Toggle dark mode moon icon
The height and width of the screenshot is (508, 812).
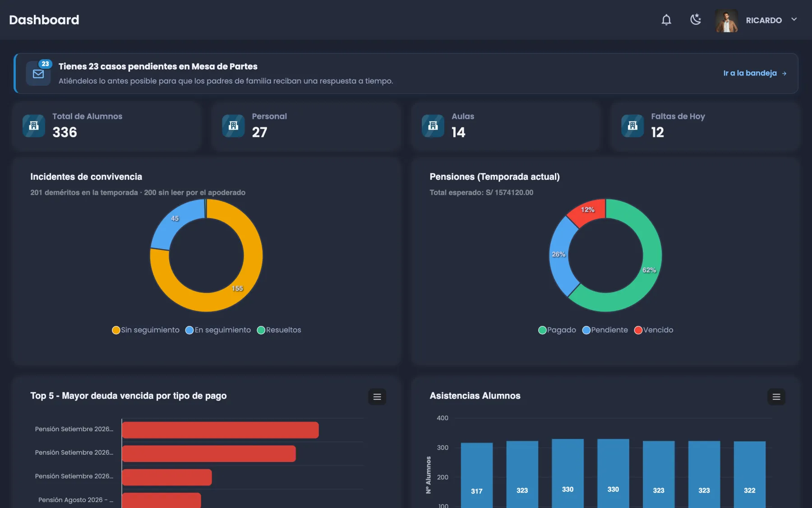[696, 19]
